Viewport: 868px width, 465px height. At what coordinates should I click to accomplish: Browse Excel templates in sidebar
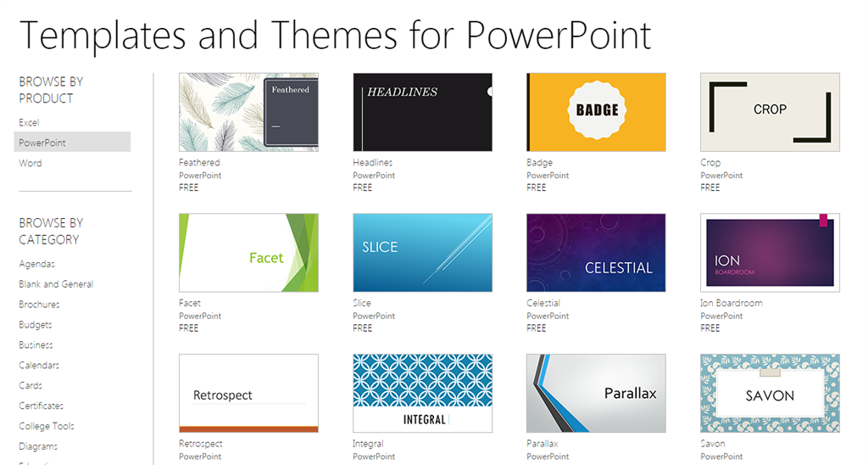point(29,122)
